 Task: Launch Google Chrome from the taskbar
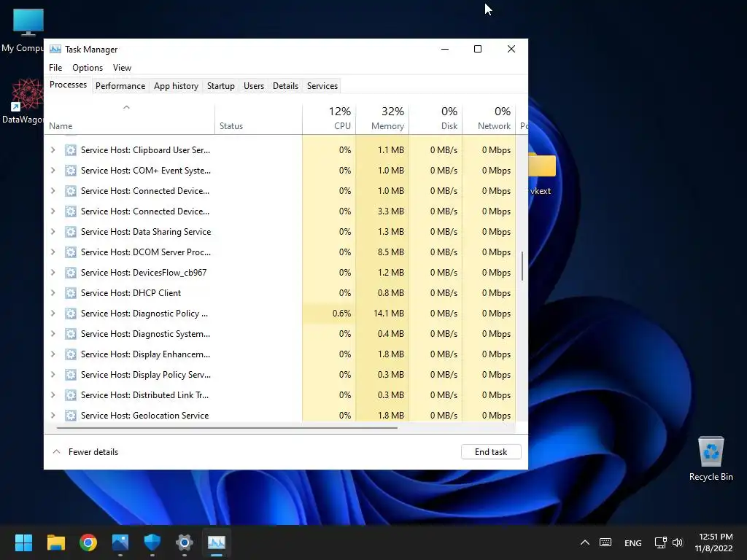[88, 542]
